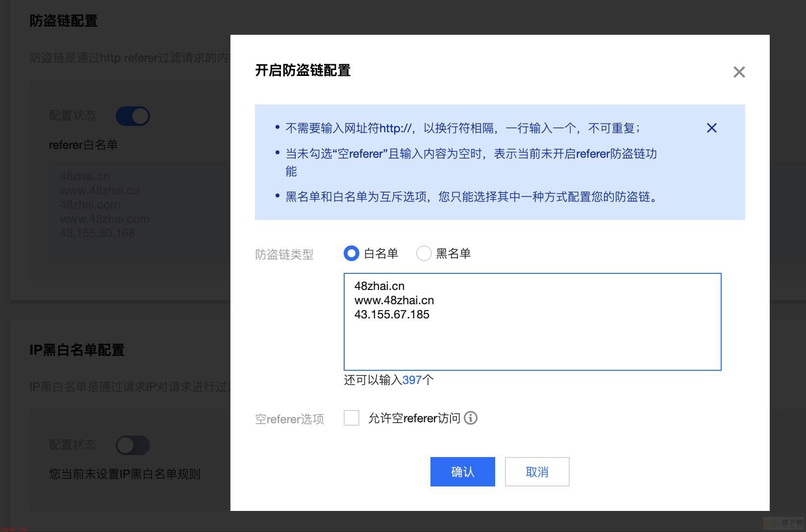Click the 黑名单和白名单为互斥选项 tip line
Viewport: 806px width, 532px height.
click(x=472, y=197)
